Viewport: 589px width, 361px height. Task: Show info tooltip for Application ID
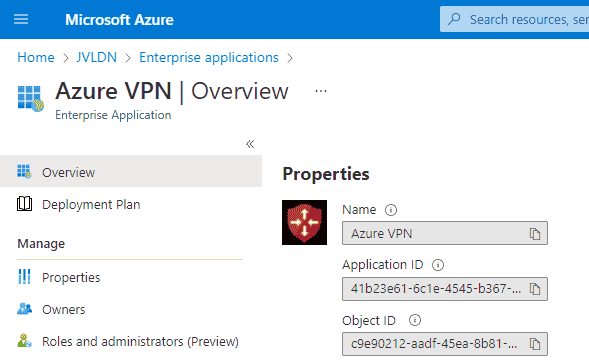pyautogui.click(x=438, y=265)
